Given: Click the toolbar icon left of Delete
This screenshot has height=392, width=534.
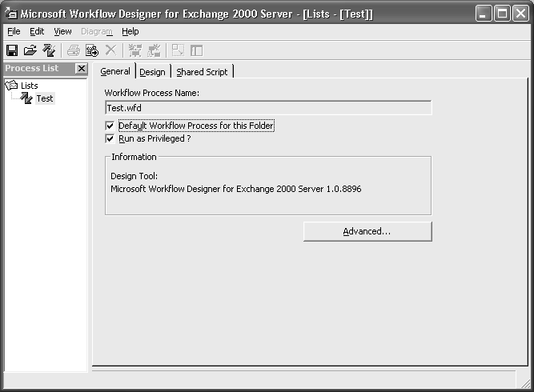Looking at the screenshot, I should click(x=92, y=50).
